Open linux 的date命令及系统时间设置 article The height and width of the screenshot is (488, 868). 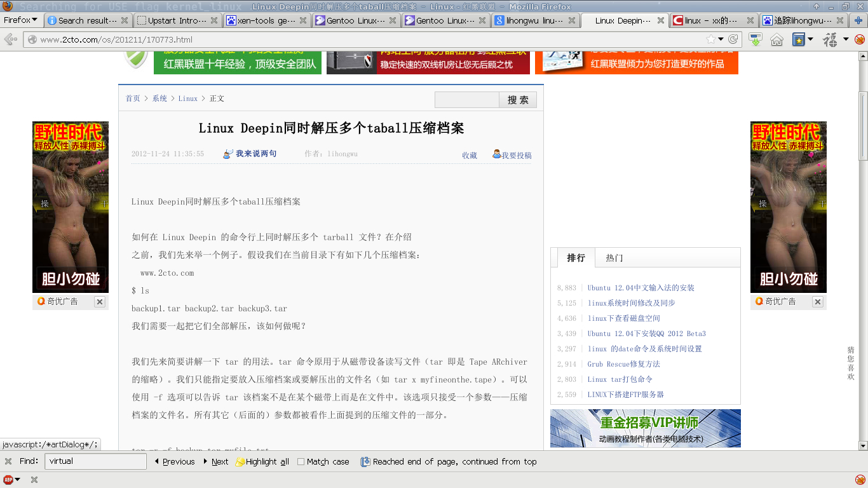[645, 349]
